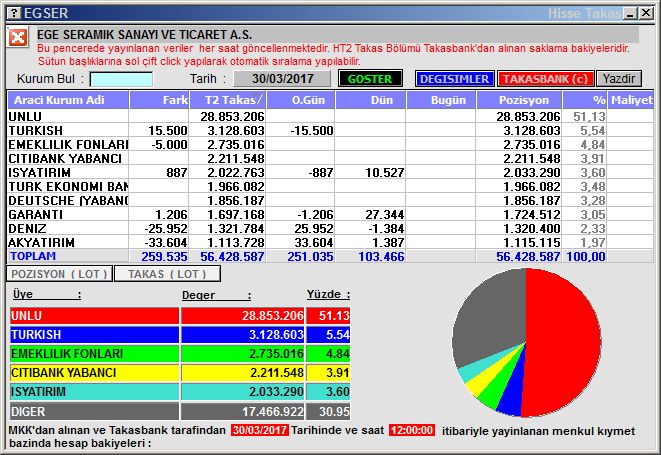This screenshot has width=661, height=455.
Task: Click the TOPLAM totals row label
Action: pos(33,256)
